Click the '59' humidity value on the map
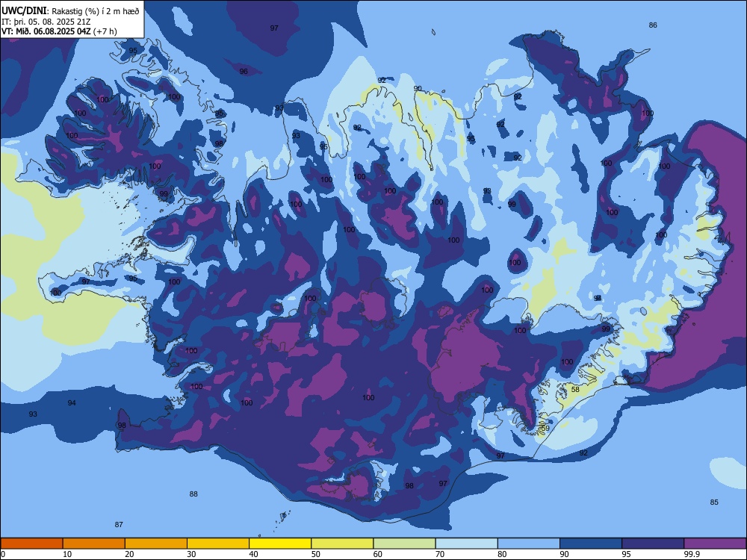The width and height of the screenshot is (747, 560). (545, 428)
